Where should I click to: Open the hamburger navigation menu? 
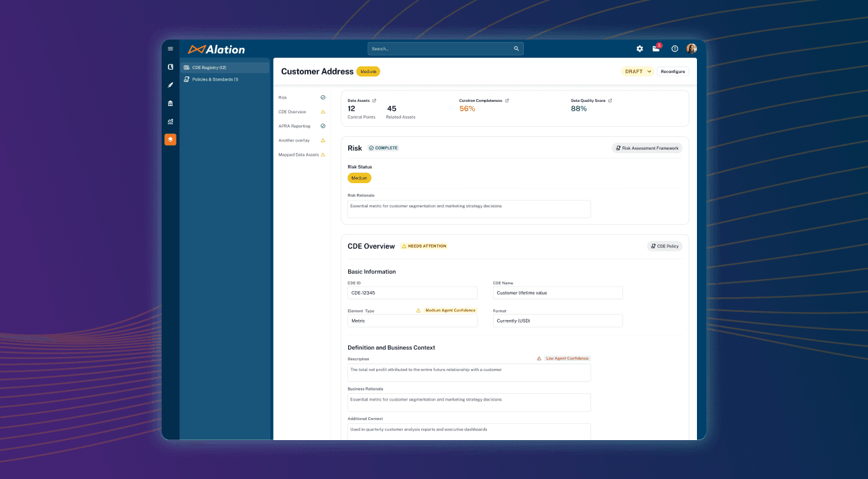(x=170, y=48)
